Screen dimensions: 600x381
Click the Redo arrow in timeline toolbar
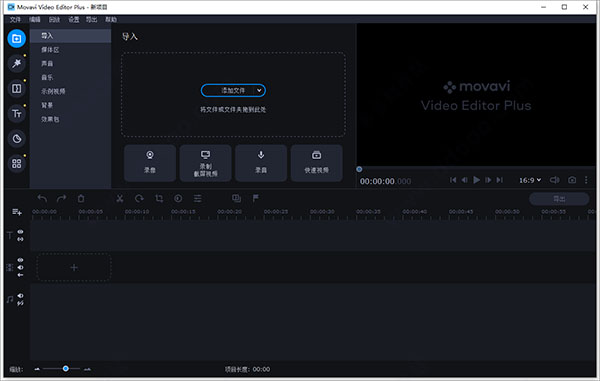[x=61, y=199]
